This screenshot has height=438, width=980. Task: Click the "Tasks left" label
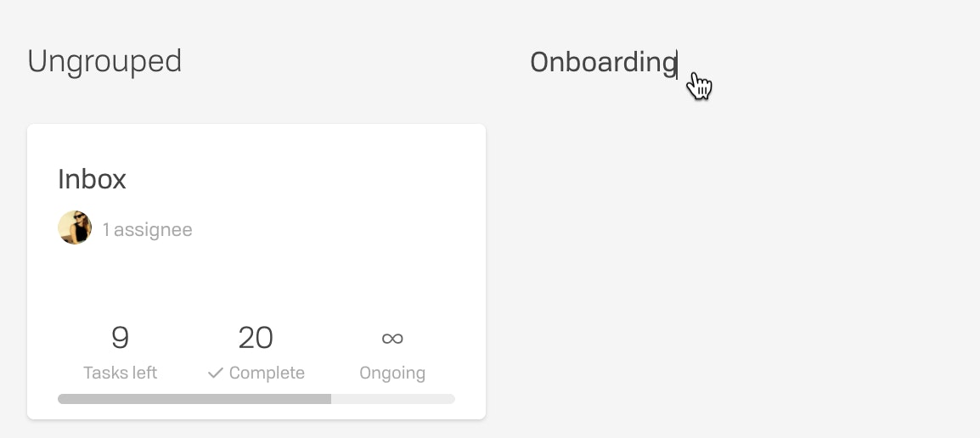[120, 373]
